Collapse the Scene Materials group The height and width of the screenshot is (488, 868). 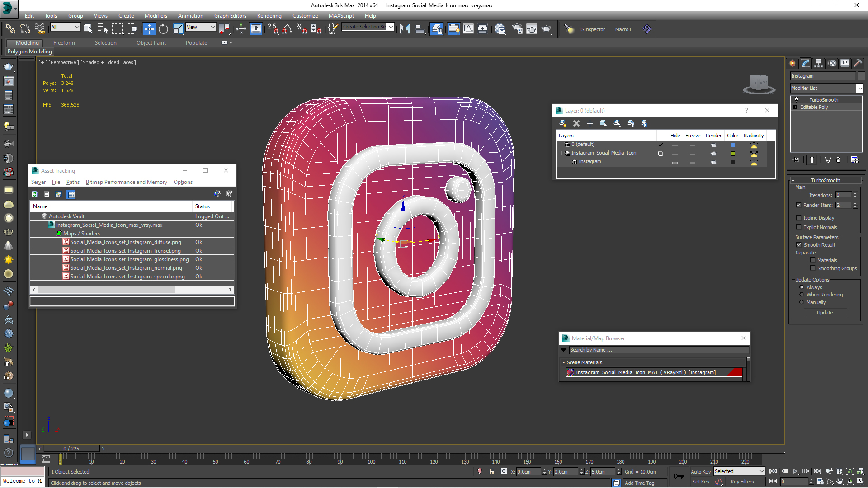click(x=563, y=362)
